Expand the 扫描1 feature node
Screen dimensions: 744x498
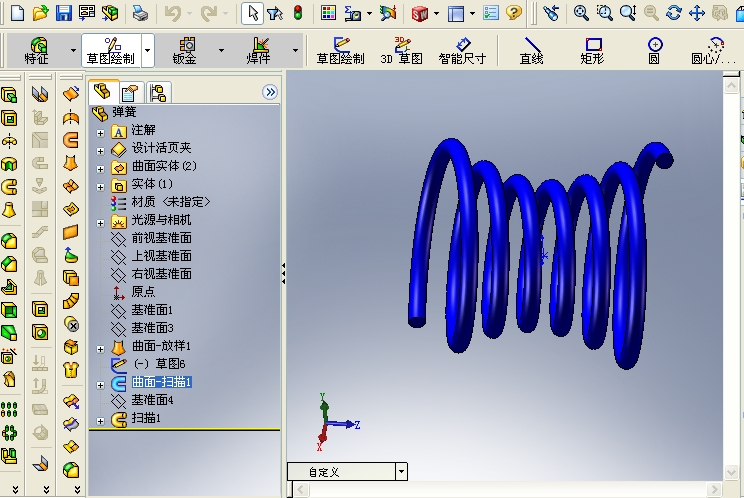click(x=100, y=421)
